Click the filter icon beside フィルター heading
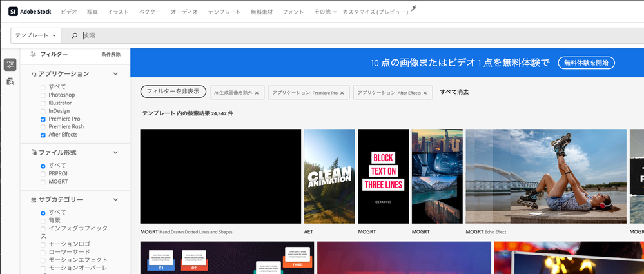This screenshot has width=644, height=274. pyautogui.click(x=34, y=54)
